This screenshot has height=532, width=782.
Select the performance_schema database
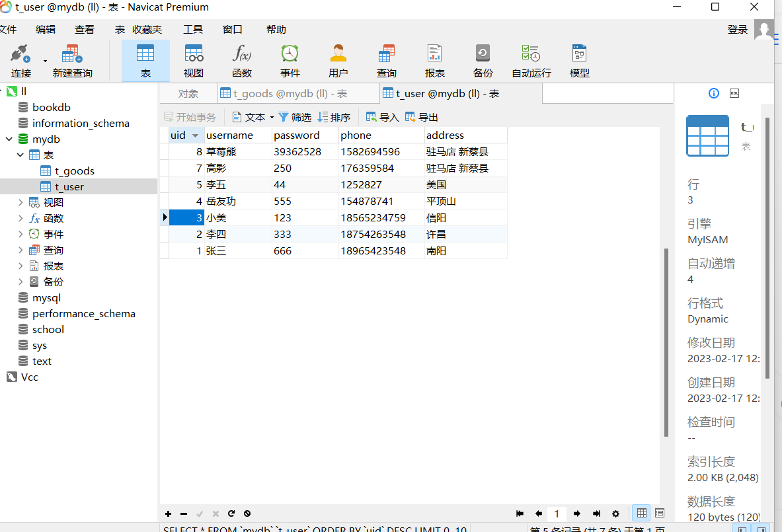tap(83, 314)
